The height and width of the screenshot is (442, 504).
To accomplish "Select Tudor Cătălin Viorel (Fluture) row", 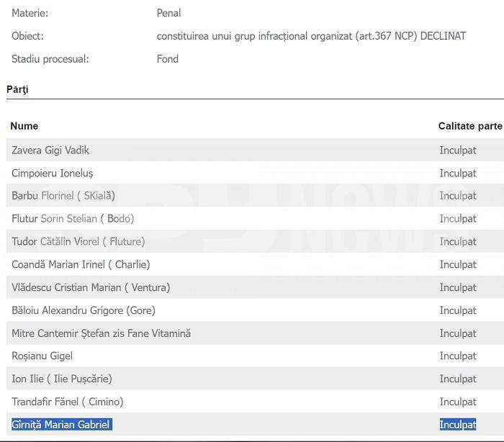I will coord(78,241).
